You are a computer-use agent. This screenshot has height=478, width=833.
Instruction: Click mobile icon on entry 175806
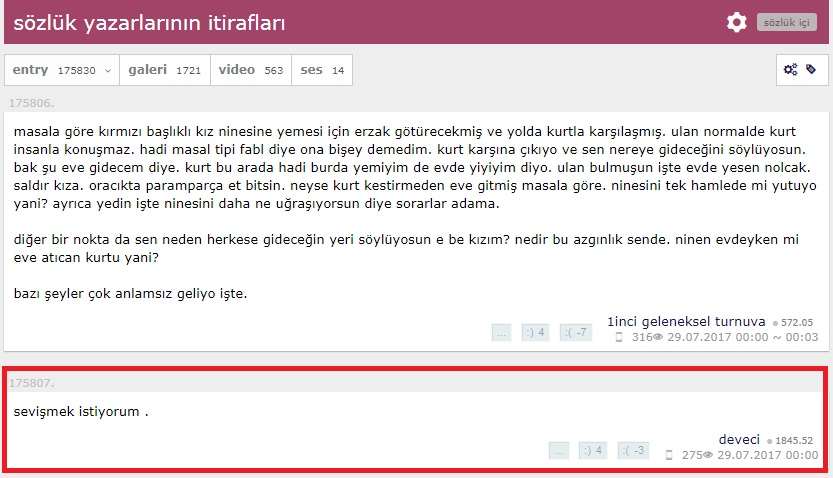point(619,337)
